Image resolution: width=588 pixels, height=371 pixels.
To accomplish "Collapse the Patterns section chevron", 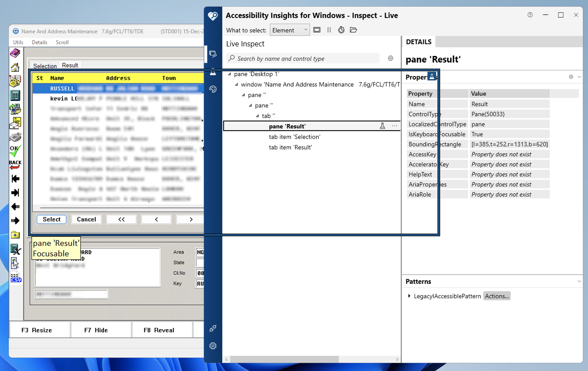I will [x=579, y=281].
